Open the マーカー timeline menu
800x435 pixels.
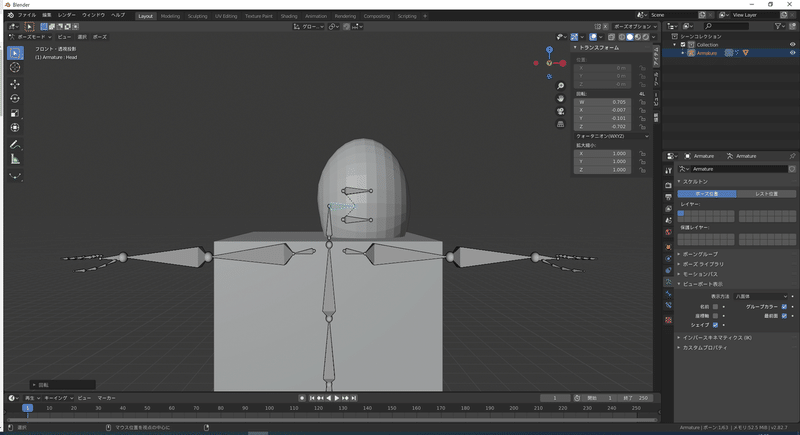106,398
